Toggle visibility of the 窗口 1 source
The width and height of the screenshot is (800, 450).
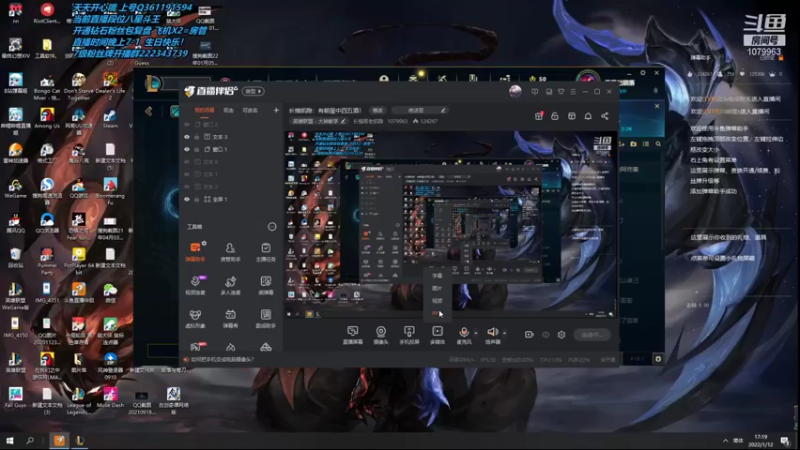pos(187,149)
